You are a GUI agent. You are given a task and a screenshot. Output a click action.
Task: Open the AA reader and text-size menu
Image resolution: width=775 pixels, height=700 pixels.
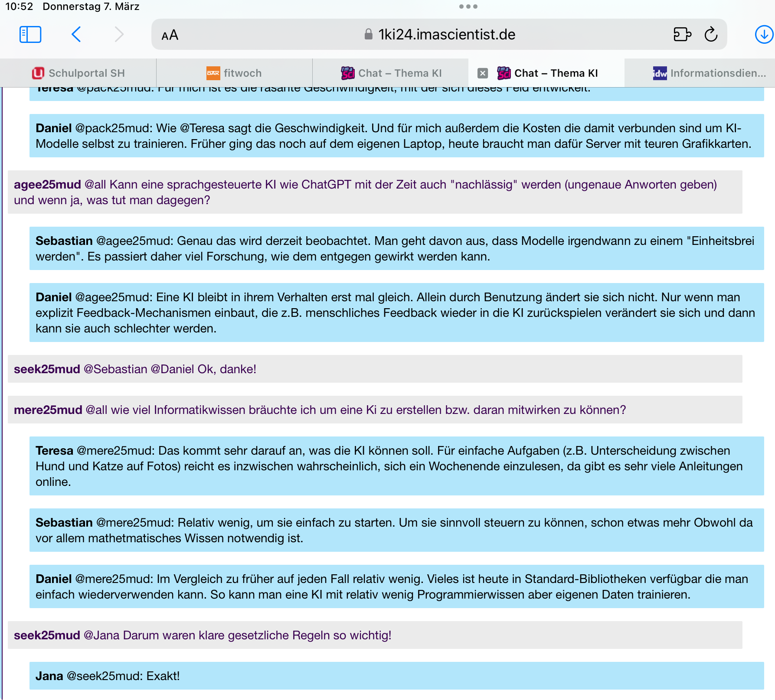[170, 35]
